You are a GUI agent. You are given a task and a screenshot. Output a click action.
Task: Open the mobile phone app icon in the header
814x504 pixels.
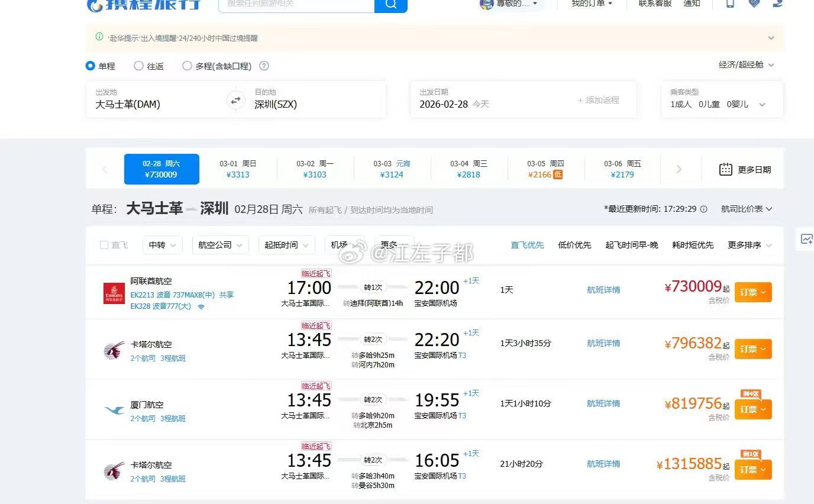click(x=730, y=4)
